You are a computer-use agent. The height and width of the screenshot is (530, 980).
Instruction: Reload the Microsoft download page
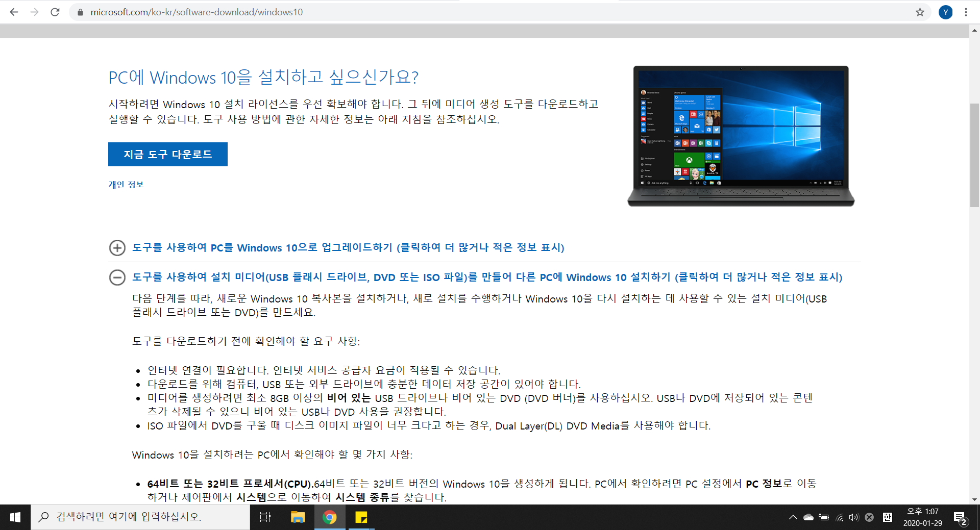click(x=55, y=12)
